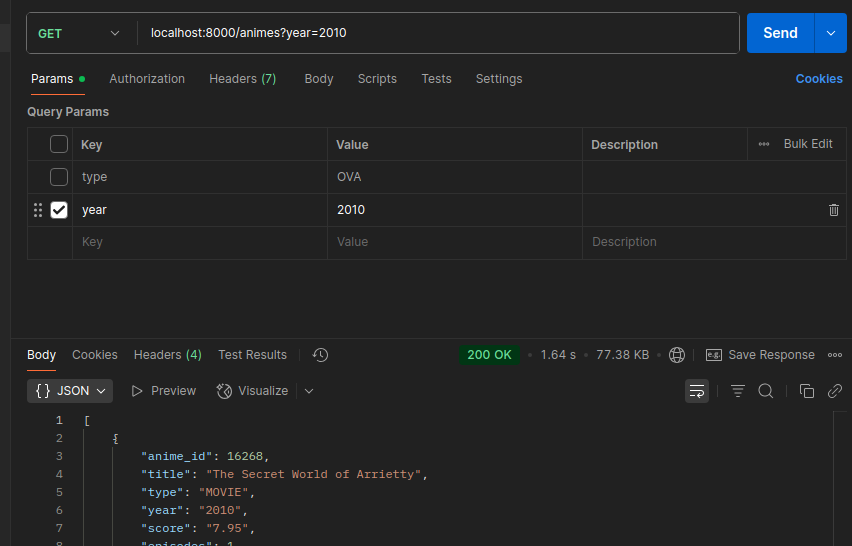852x546 pixels.
Task: Open the response Cookies tab
Action: tap(95, 355)
